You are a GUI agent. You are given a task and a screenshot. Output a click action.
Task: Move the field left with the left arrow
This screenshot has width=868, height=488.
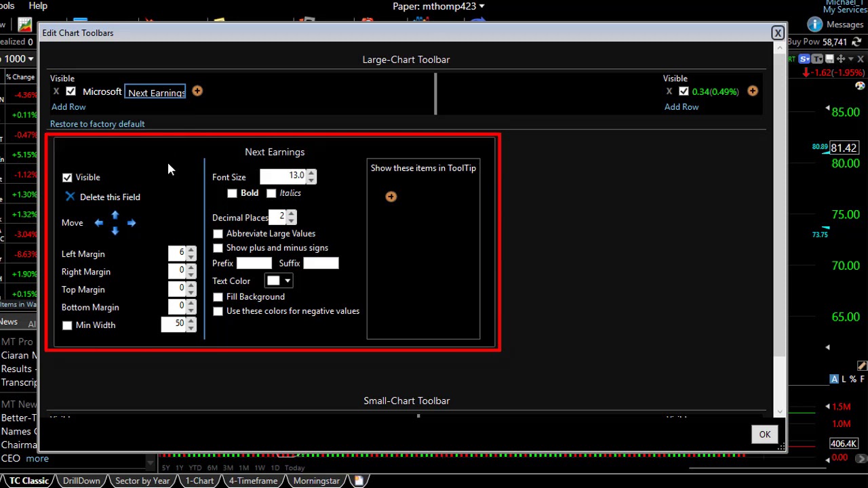99,222
